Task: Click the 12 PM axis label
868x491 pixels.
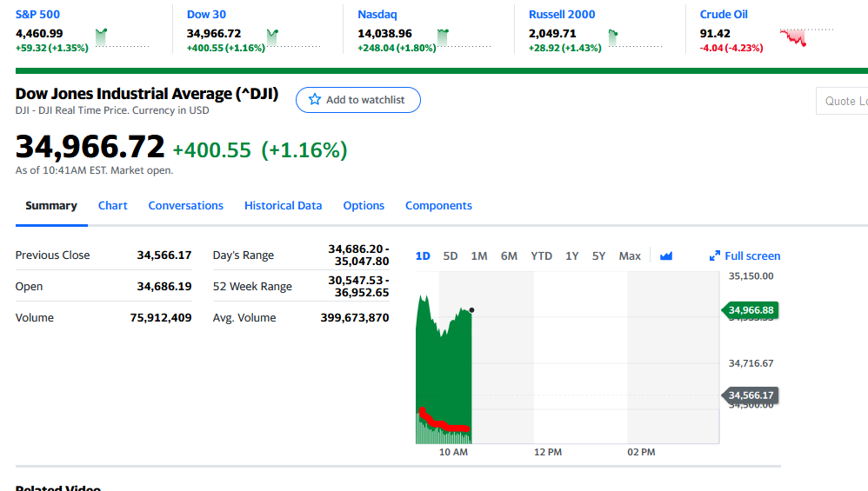Action: pyautogui.click(x=548, y=452)
